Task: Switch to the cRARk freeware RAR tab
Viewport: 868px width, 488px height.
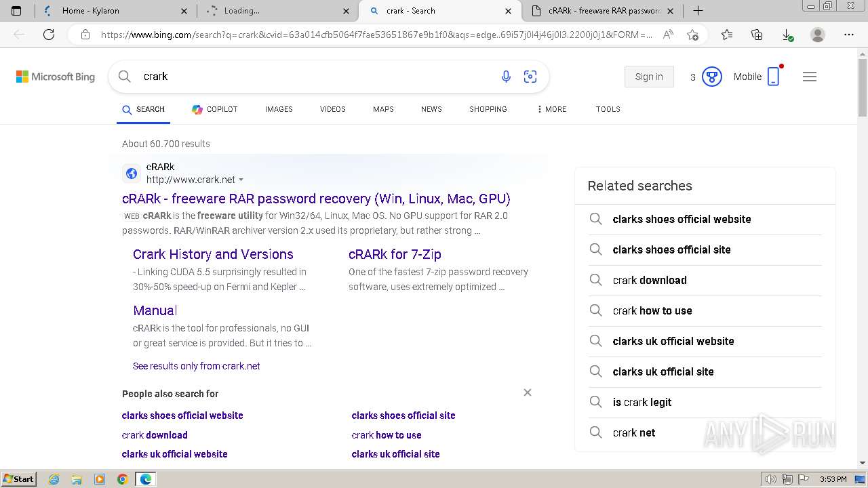Action: pyautogui.click(x=603, y=11)
